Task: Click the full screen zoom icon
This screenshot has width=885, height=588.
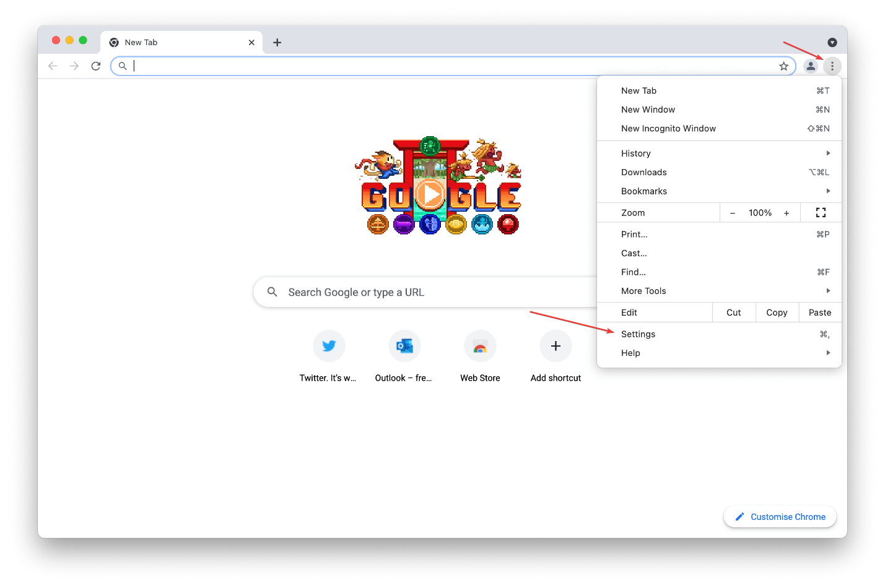Action: 821,212
